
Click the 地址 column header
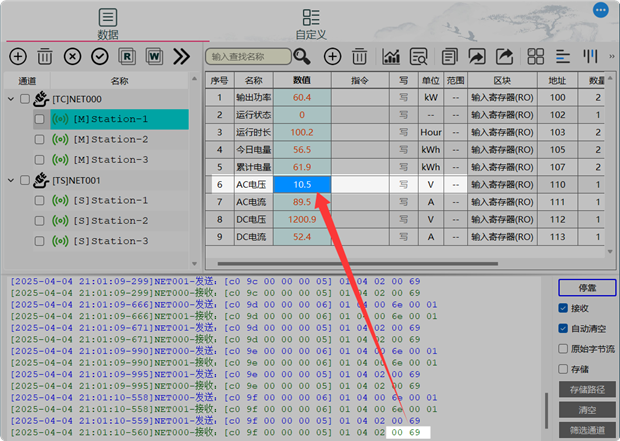(558, 80)
